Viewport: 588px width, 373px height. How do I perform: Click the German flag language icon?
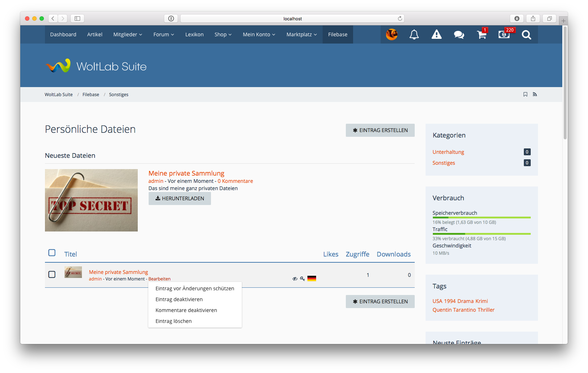[312, 279]
